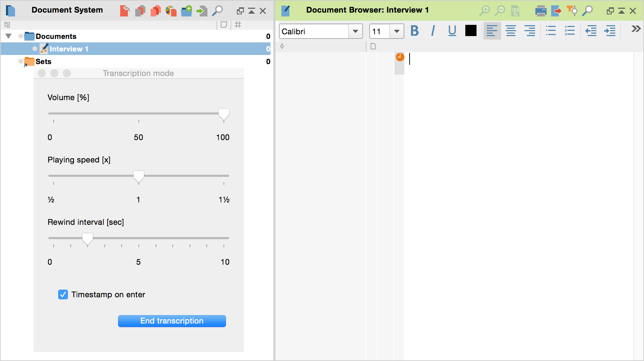Screen dimensions: 644x361
Task: Expand more toolbar options with double chevron
Action: coord(636,29)
